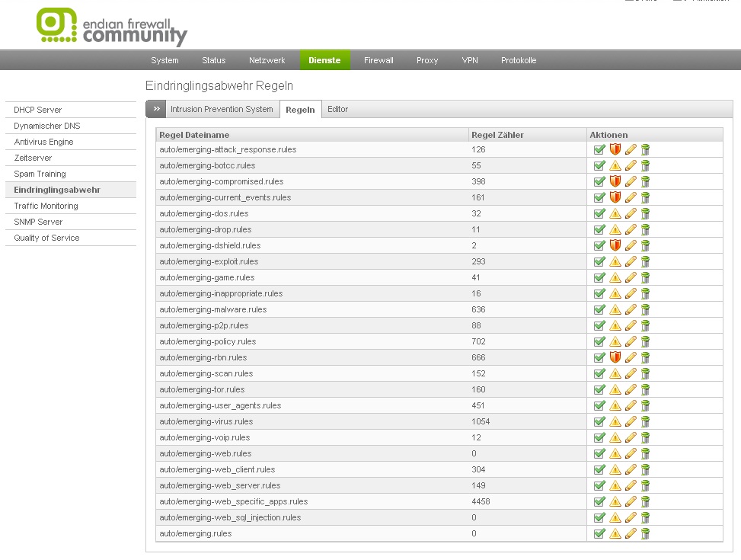Toggle the enabled checkbox for emerging-dos.rules
The height and width of the screenshot is (560, 741).
point(600,214)
